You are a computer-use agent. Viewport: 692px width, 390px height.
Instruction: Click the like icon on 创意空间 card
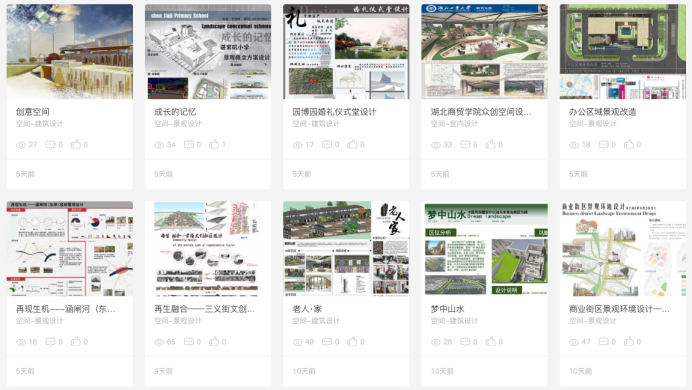click(76, 144)
